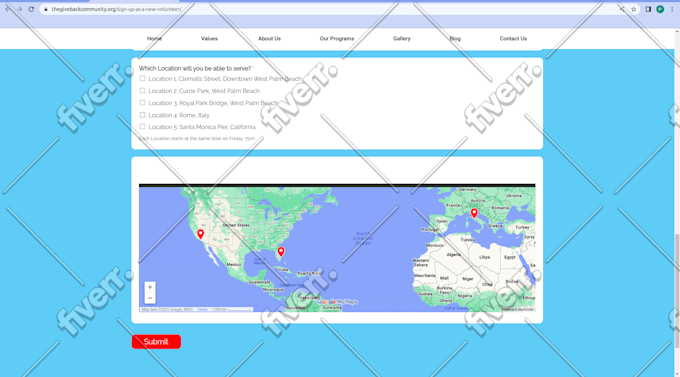
Task: Click 'Which Location will you be able to serve?' heading
Action: coord(195,69)
